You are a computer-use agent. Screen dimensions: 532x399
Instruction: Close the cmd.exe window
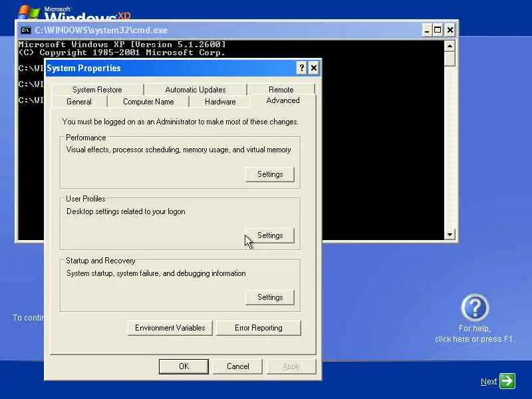point(450,30)
